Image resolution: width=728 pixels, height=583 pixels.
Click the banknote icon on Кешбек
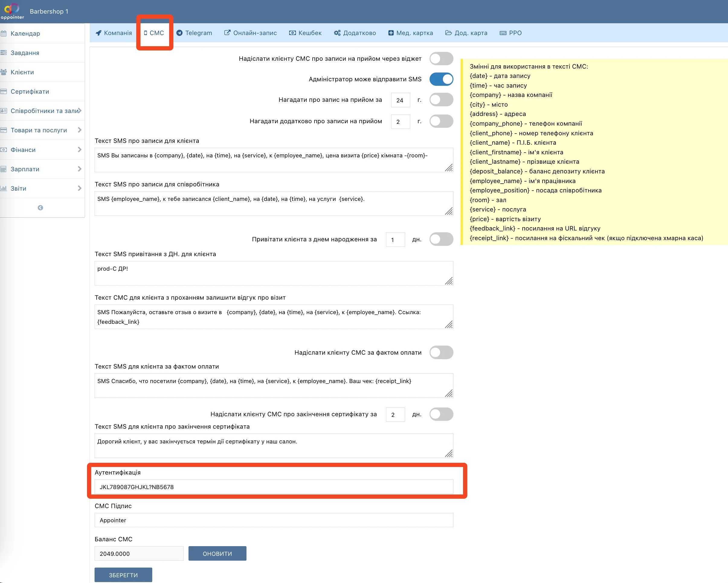coord(292,33)
